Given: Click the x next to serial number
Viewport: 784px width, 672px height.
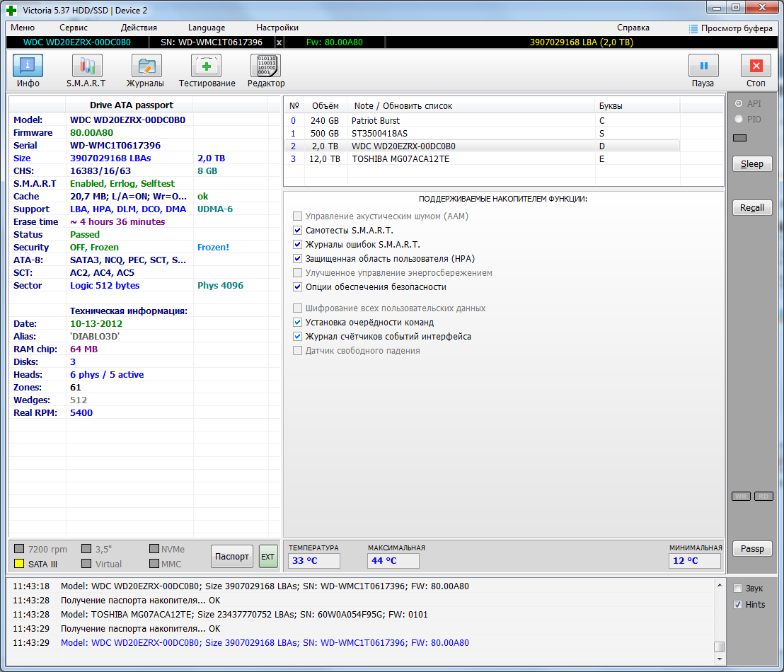Looking at the screenshot, I should [279, 42].
